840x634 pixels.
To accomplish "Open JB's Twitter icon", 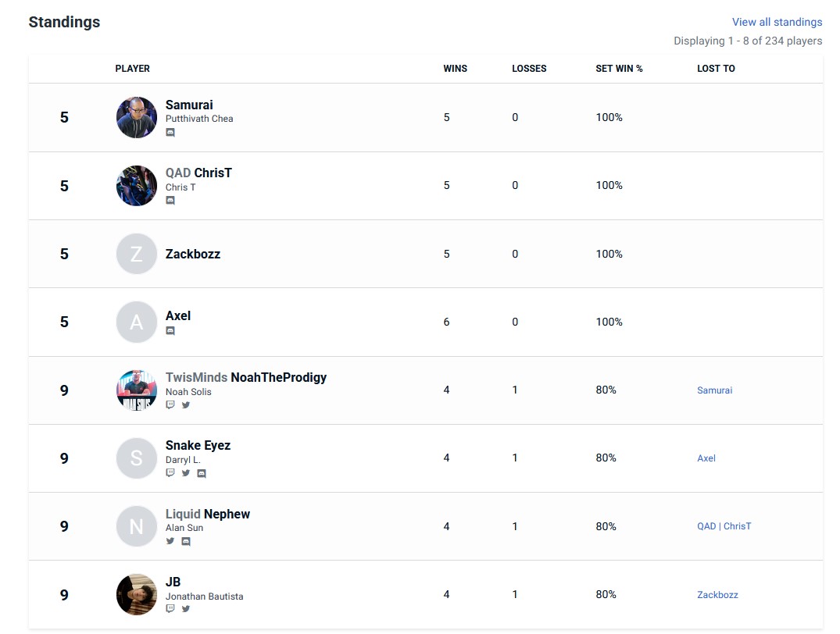I will [x=186, y=609].
